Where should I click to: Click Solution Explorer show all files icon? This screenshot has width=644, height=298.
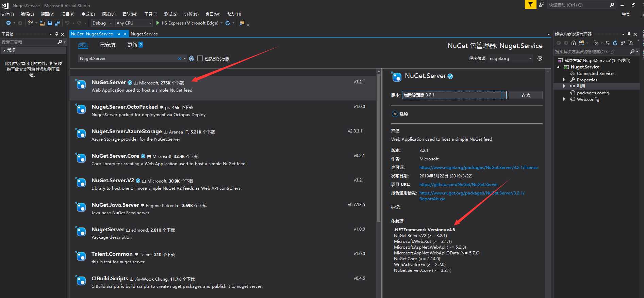click(x=630, y=43)
